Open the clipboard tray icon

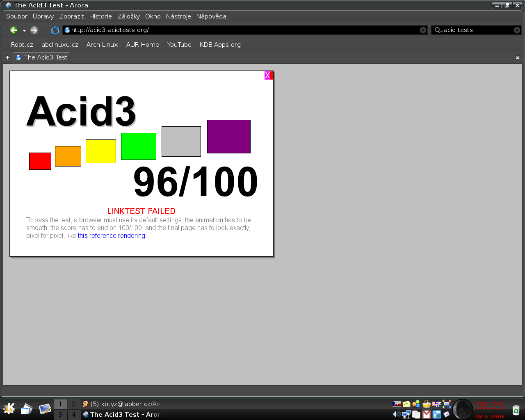coord(416,414)
